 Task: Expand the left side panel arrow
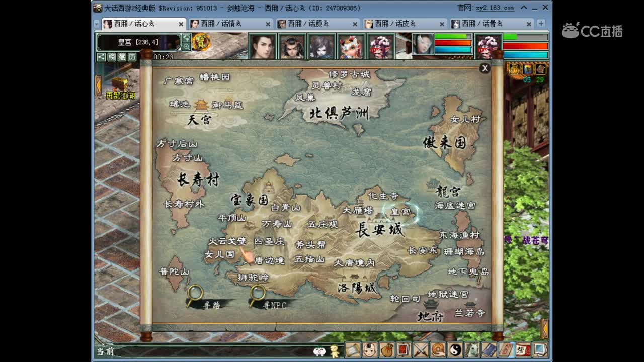pyautogui.click(x=98, y=85)
